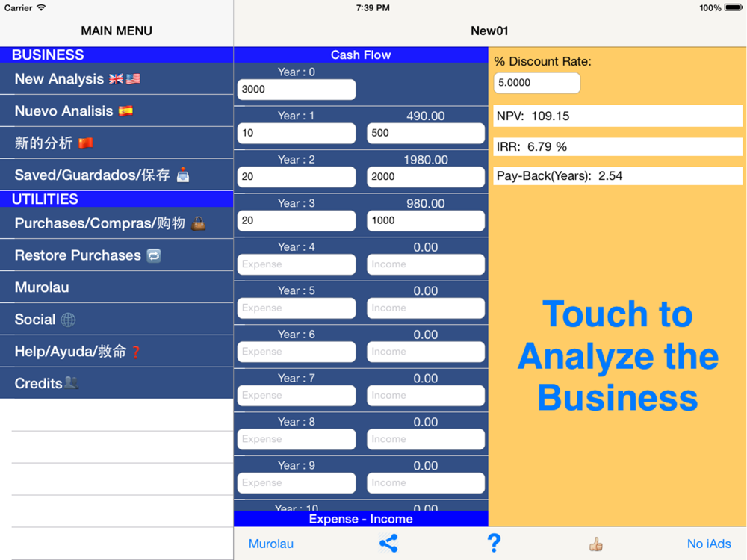Tap Year 5 Expense field
747x560 pixels.
point(297,308)
